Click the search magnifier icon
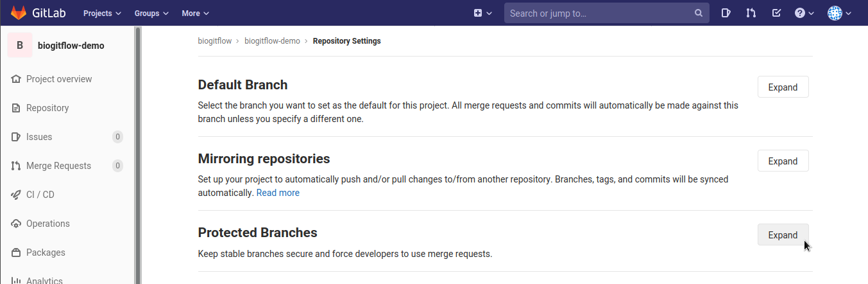868x284 pixels. tap(699, 13)
